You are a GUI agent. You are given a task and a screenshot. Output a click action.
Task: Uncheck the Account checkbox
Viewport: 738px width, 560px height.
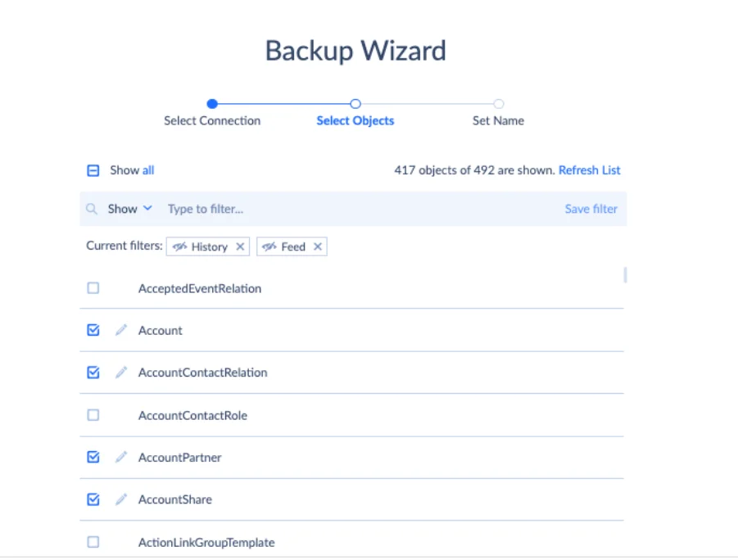click(x=93, y=330)
